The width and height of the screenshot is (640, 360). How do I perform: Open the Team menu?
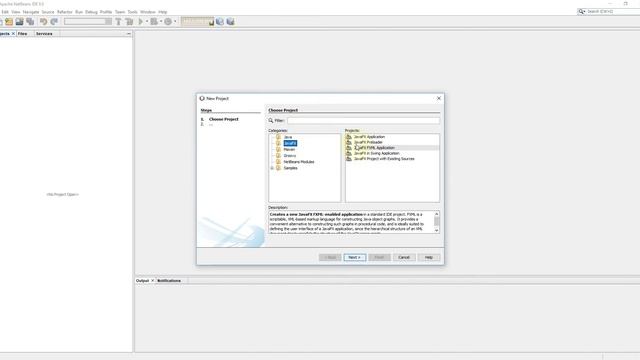pyautogui.click(x=120, y=12)
